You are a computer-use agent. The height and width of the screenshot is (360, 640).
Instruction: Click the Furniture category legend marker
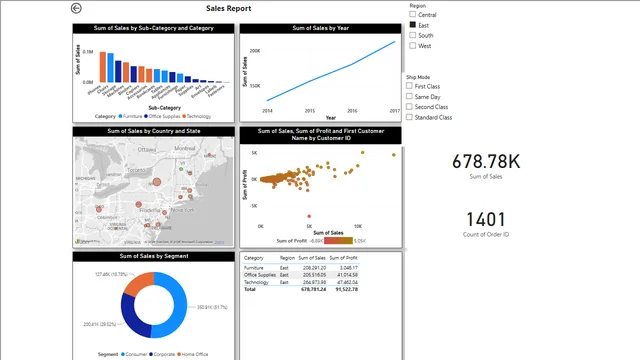coord(120,116)
